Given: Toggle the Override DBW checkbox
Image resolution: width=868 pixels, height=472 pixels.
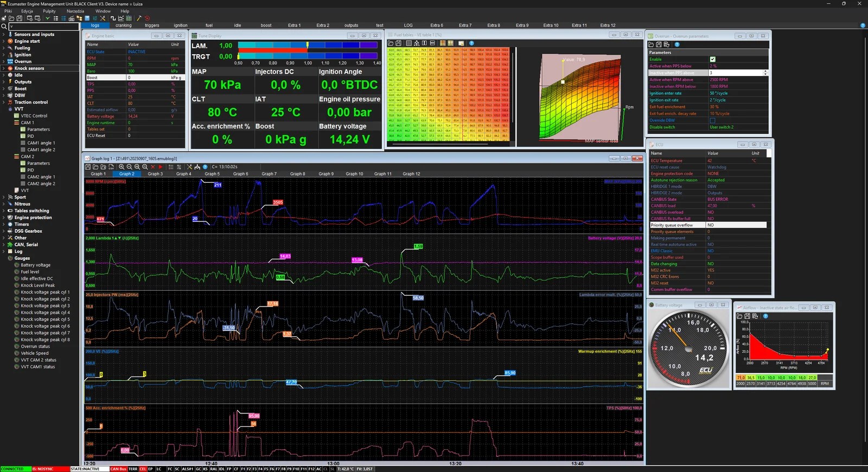Looking at the screenshot, I should coord(712,120).
